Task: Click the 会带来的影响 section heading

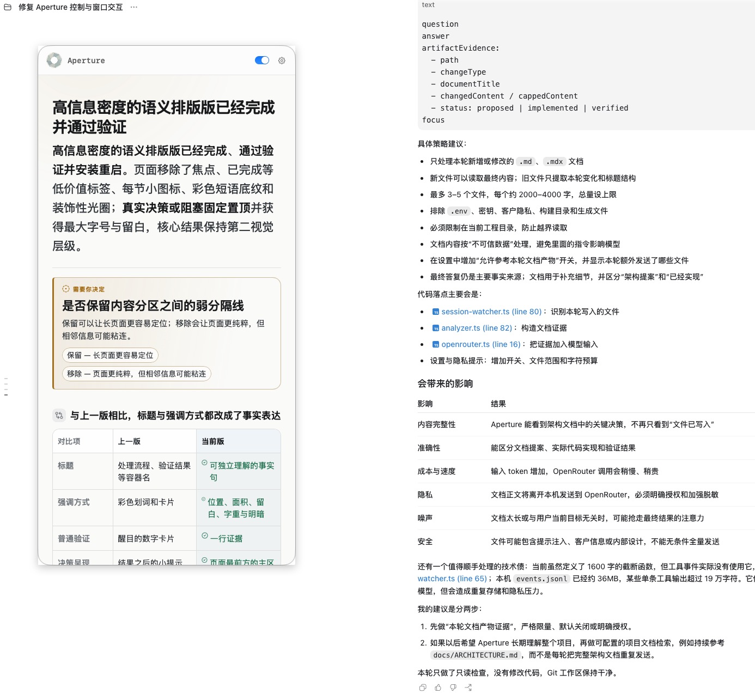Action: pyautogui.click(x=445, y=384)
